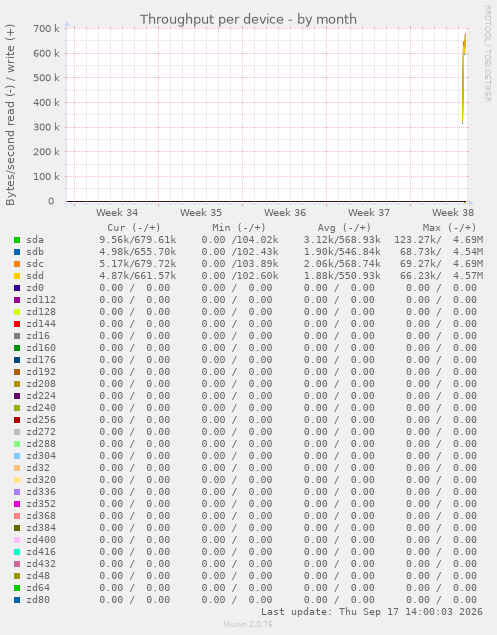Click the '300 k' y-axis label
497x635 pixels.
tap(46, 127)
